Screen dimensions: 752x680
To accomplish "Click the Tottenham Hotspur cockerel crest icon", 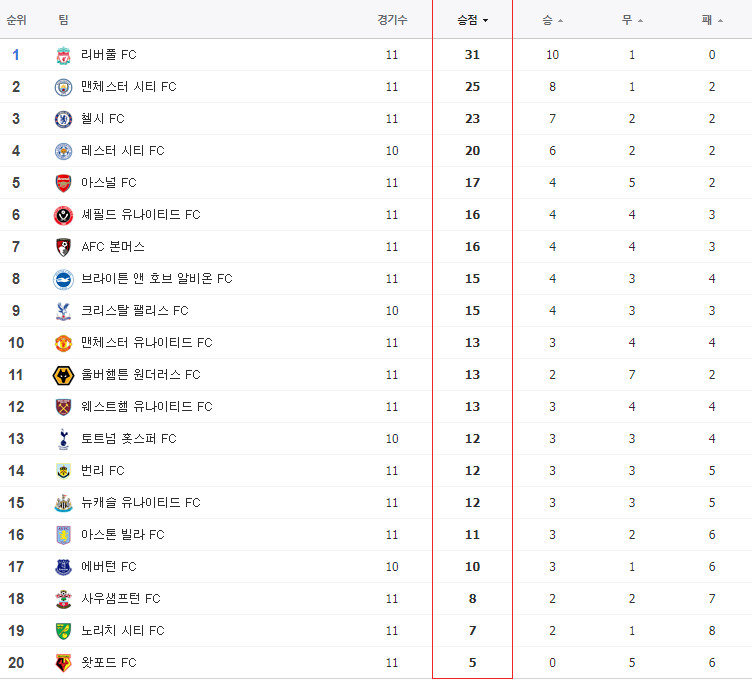I will 63,439.
